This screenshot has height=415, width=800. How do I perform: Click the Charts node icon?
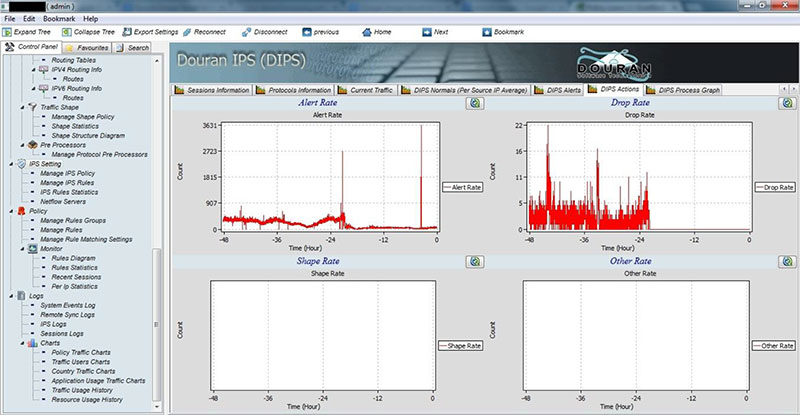[33, 343]
